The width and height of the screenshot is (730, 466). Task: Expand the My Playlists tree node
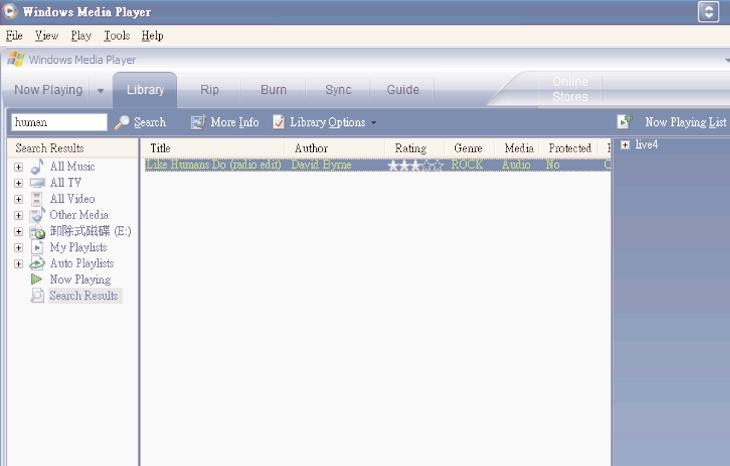[x=19, y=248]
